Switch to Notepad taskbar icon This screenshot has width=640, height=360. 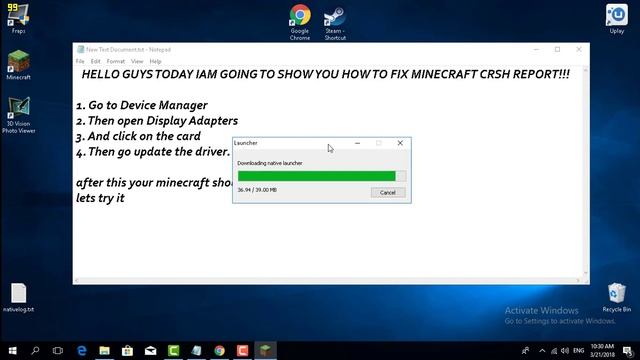196,351
